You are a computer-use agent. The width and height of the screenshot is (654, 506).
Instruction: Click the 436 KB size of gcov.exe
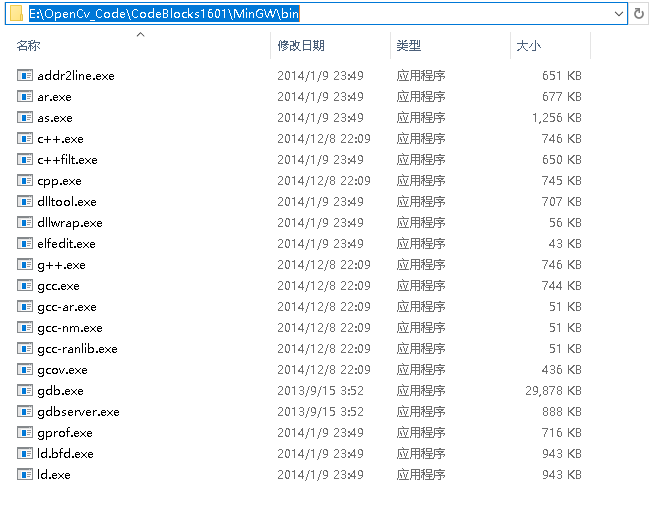[562, 370]
